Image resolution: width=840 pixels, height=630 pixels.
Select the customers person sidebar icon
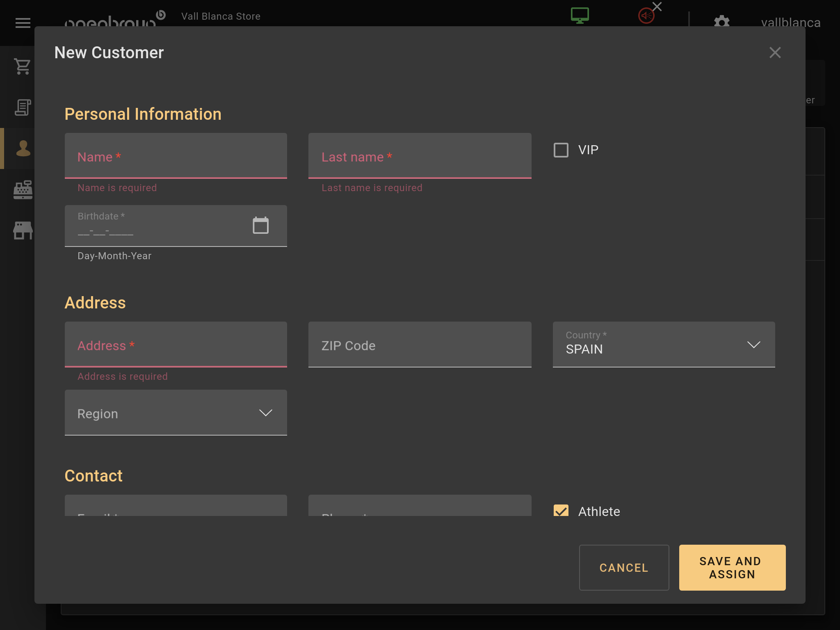pyautogui.click(x=23, y=148)
